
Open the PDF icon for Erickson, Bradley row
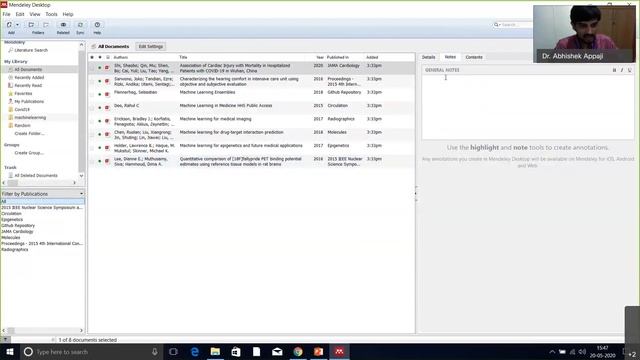(107, 121)
